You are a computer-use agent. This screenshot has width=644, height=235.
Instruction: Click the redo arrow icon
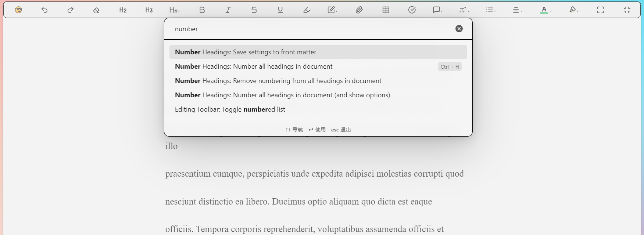70,10
